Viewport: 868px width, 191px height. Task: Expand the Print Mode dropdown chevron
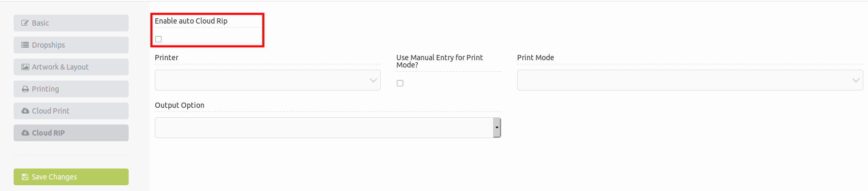856,80
